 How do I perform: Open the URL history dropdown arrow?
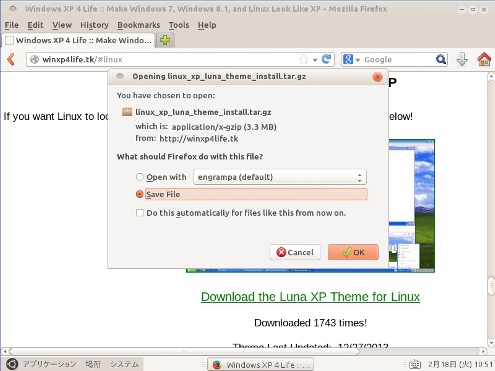pos(315,60)
